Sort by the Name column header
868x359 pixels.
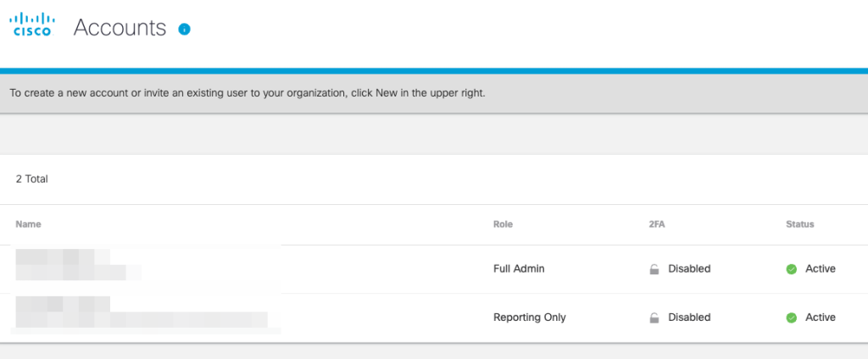[28, 224]
